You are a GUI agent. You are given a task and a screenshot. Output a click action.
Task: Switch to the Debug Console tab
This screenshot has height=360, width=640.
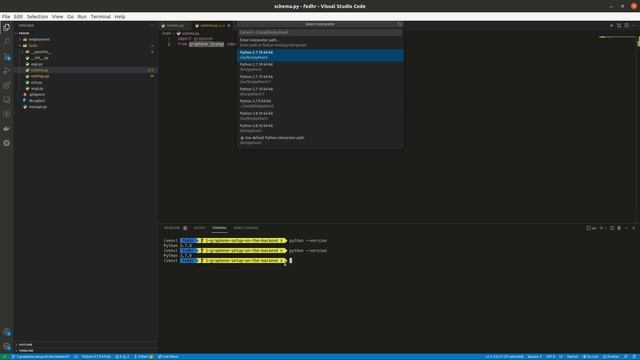[246, 228]
